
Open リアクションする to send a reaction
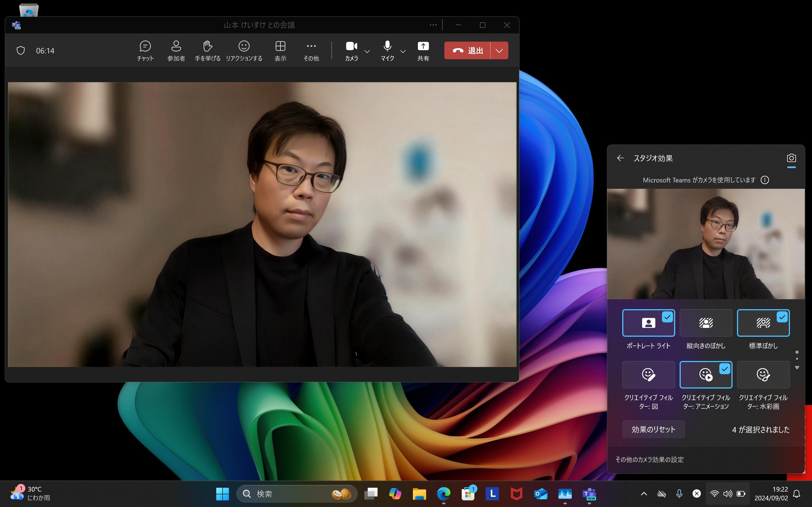coord(244,50)
